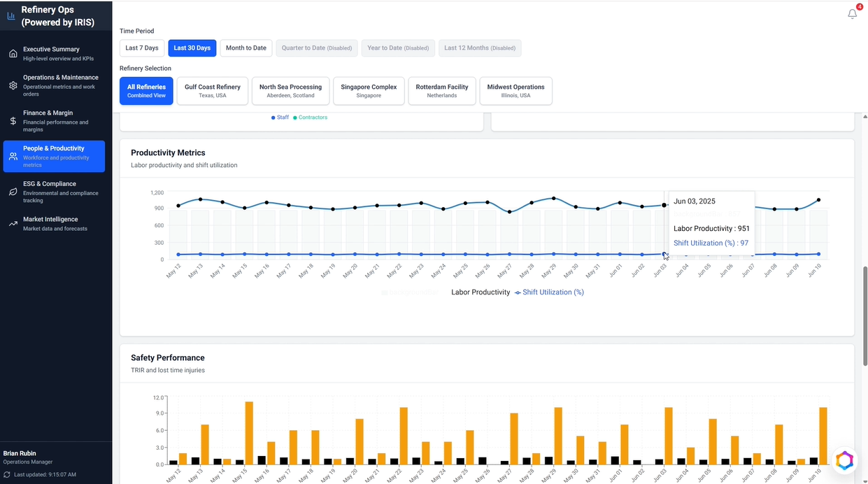Click the Finance & Margin dollar icon

point(13,121)
